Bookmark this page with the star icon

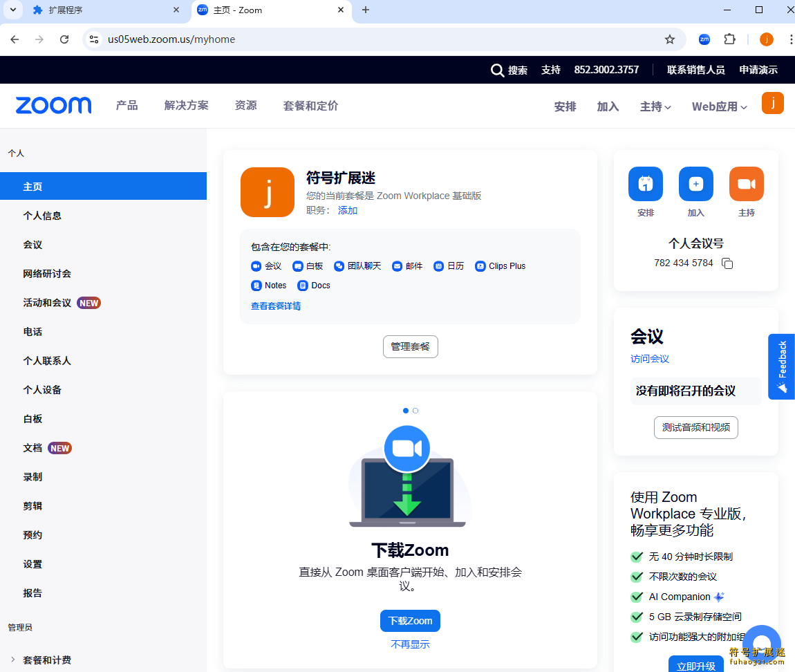click(670, 39)
